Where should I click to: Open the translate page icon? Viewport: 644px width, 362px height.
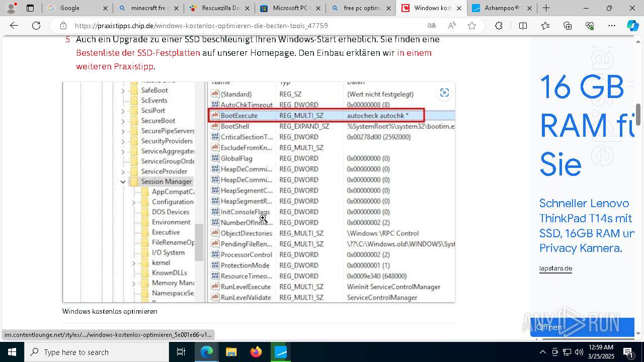[x=432, y=26]
